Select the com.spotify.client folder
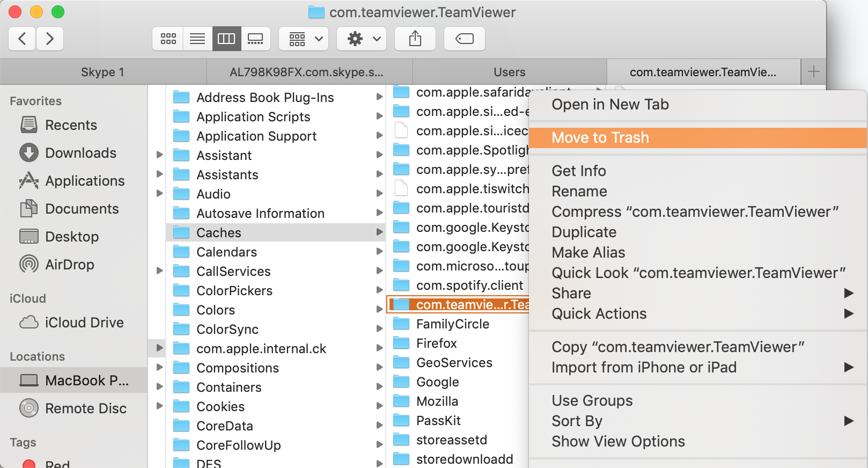This screenshot has height=468, width=868. [x=459, y=286]
